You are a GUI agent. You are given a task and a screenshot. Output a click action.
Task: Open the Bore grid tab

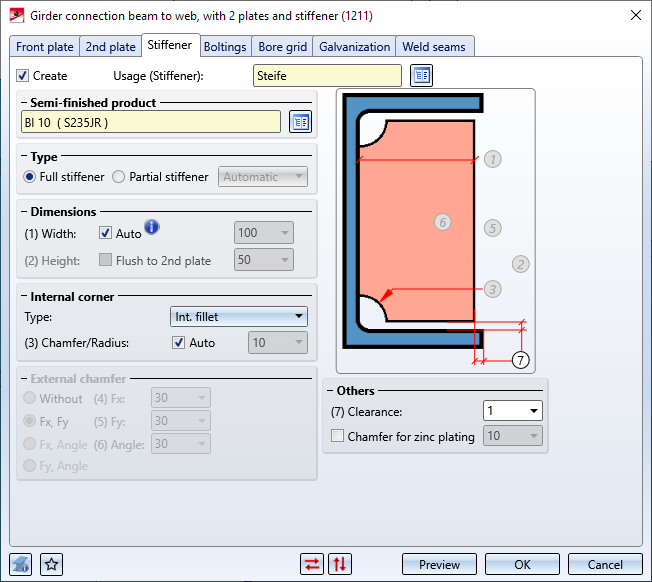(282, 47)
